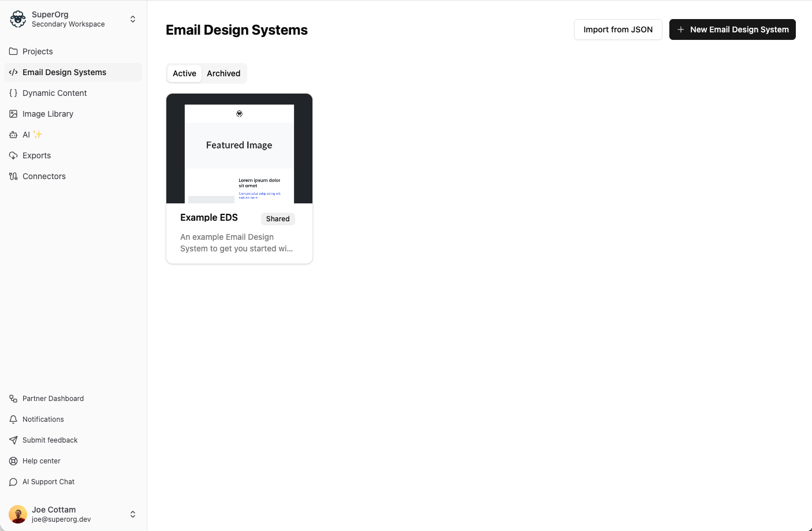Screen dimensions: 812x531
Task: Select the Exports icon in the sidebar
Action: pos(13,155)
